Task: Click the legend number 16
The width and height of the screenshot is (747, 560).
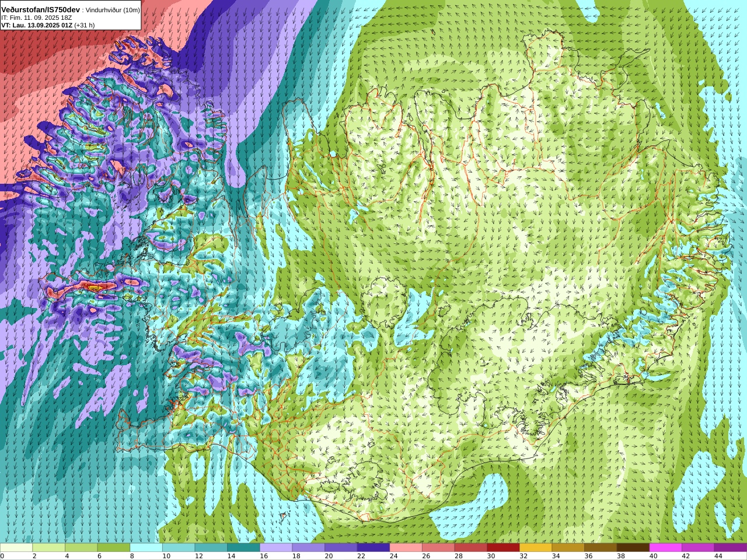Action: click(x=264, y=556)
